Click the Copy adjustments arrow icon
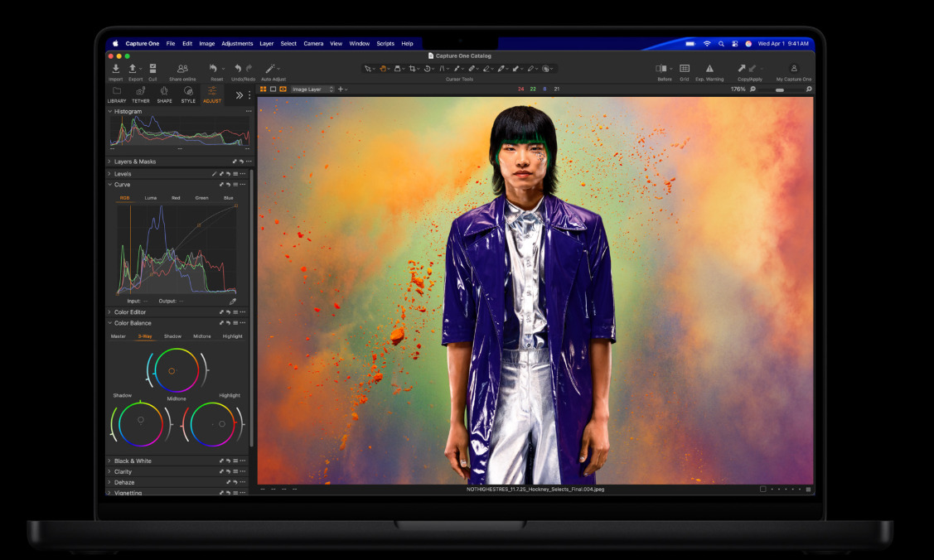Screen dimensions: 934x560 [x=742, y=69]
